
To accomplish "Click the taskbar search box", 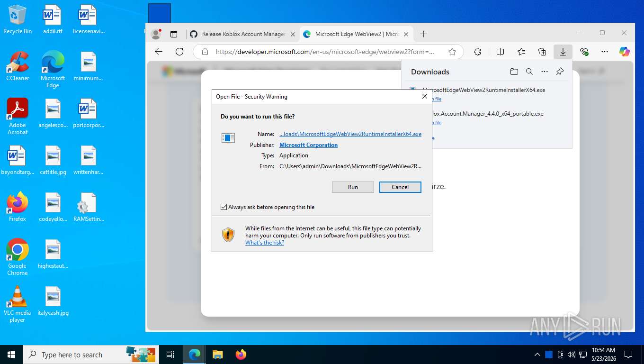I will (90, 355).
